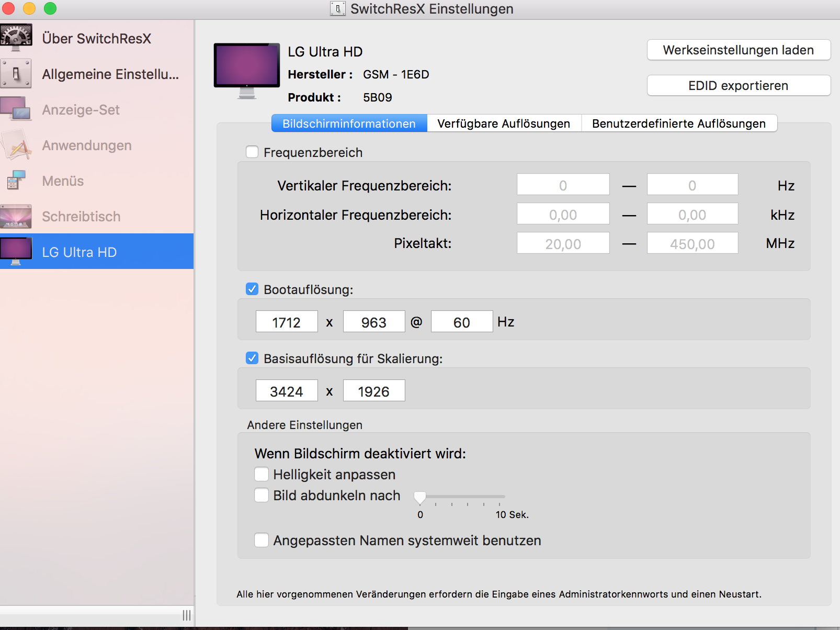
Task: Click the boot resolution height field 963
Action: click(374, 322)
